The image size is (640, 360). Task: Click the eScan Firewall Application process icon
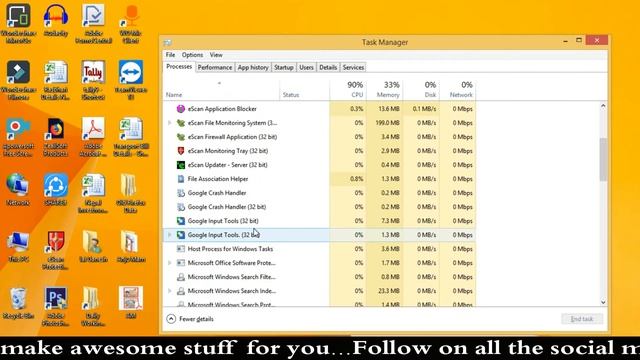tap(181, 137)
